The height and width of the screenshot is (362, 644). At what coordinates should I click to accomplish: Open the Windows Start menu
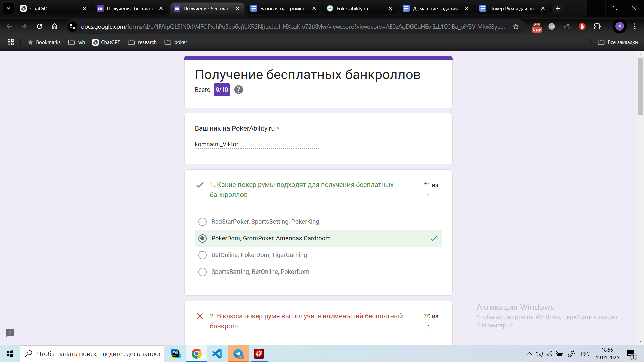10,354
